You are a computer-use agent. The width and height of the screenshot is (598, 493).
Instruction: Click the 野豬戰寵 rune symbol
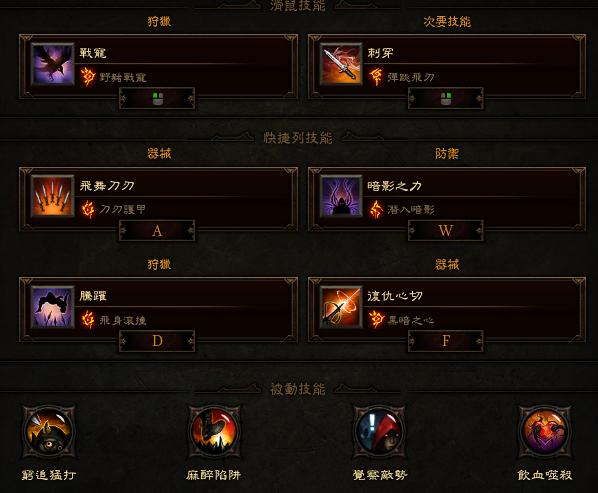[x=88, y=77]
